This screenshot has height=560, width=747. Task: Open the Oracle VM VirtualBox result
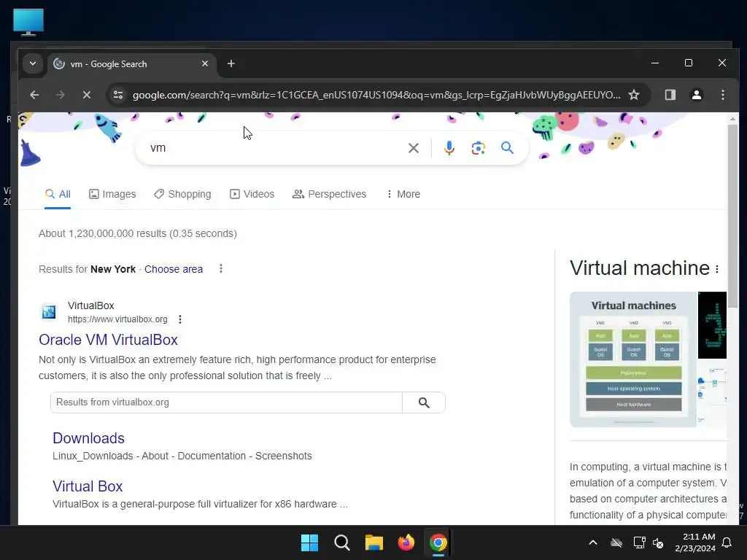tap(108, 340)
